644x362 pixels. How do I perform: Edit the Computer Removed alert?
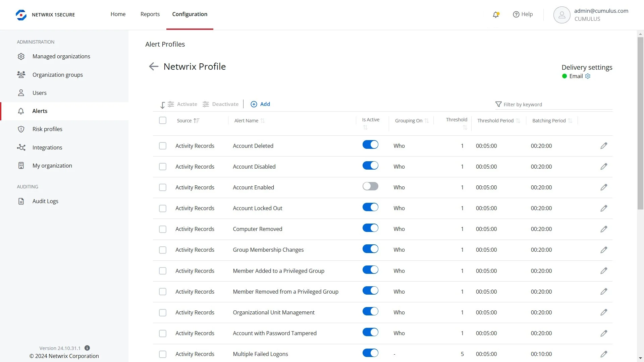pos(604,229)
